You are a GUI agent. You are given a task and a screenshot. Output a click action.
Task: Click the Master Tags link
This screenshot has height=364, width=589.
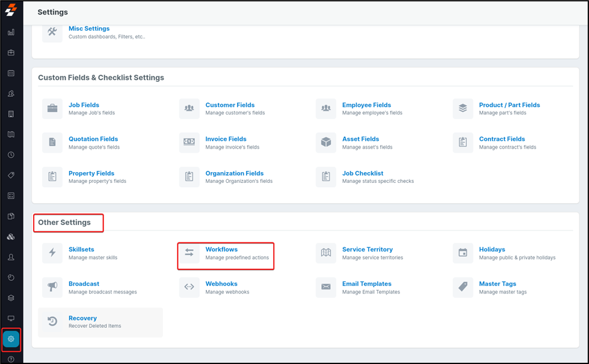coord(497,283)
